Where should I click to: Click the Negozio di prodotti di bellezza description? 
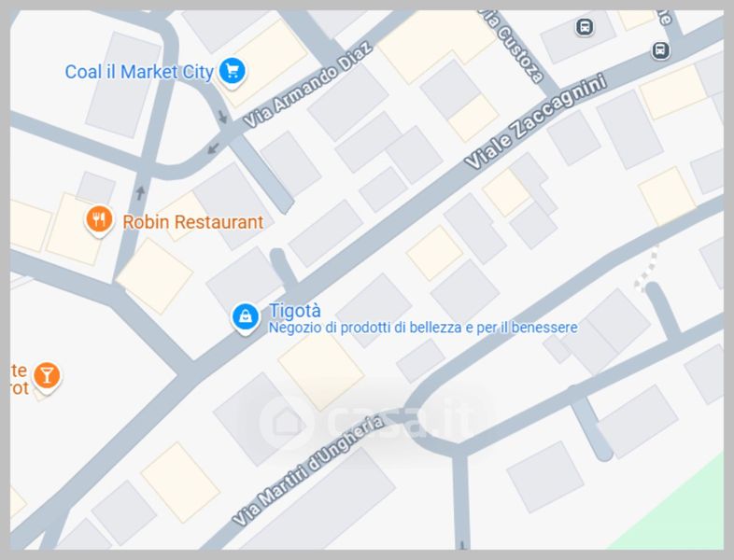pos(423,328)
